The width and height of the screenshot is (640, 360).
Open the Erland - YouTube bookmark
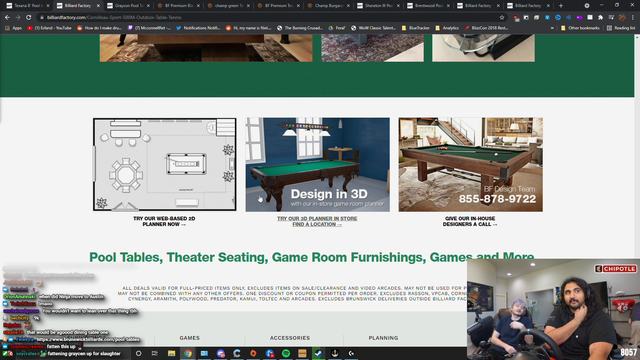(x=49, y=28)
